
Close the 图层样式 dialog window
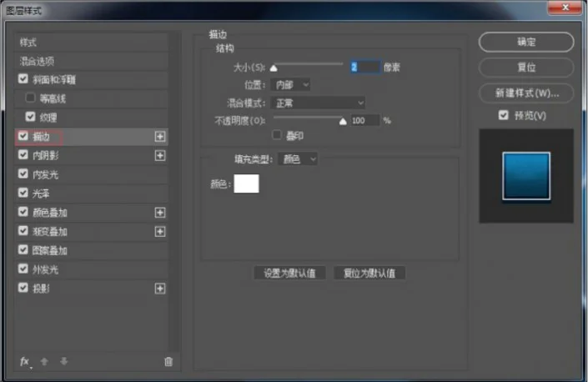(x=565, y=8)
